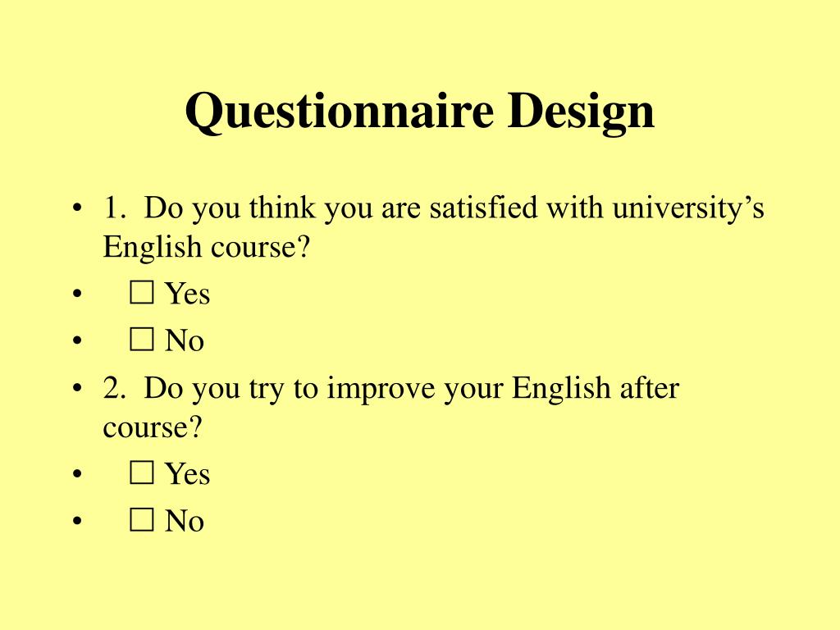Click the No label under question 2
The height and width of the screenshot is (630, 840).
[x=185, y=520]
